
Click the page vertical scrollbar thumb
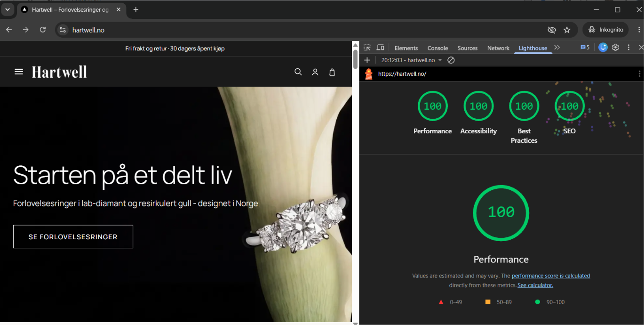pyautogui.click(x=355, y=59)
